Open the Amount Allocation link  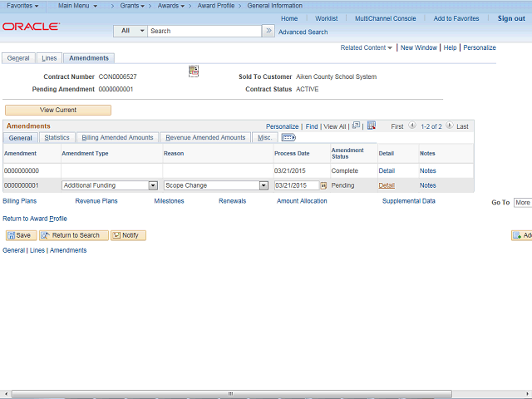click(x=302, y=201)
